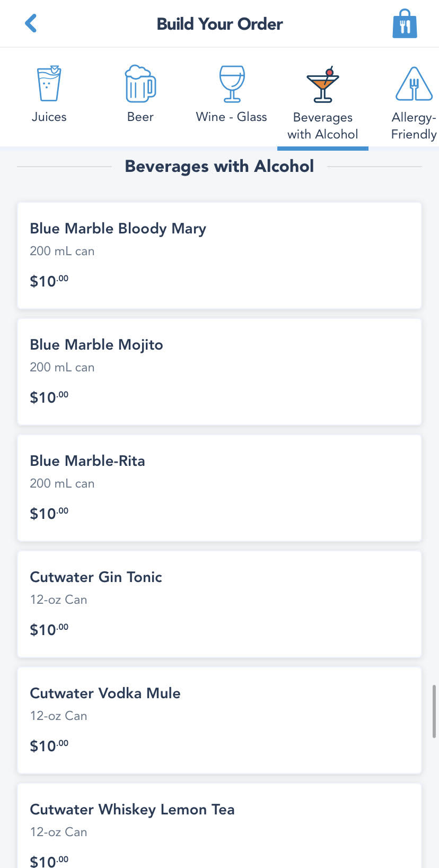
Task: Tap the cocktail martini icon
Action: point(322,84)
